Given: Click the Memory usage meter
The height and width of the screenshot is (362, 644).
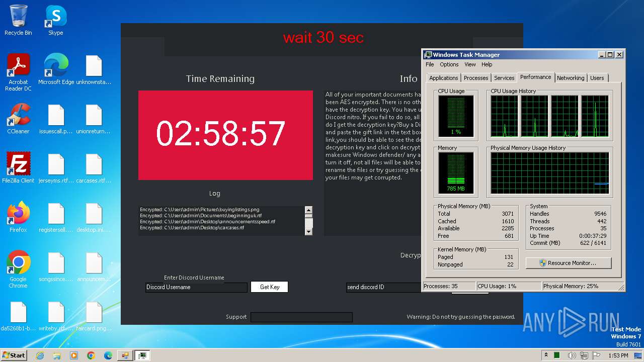Looking at the screenshot, I should 456,173.
